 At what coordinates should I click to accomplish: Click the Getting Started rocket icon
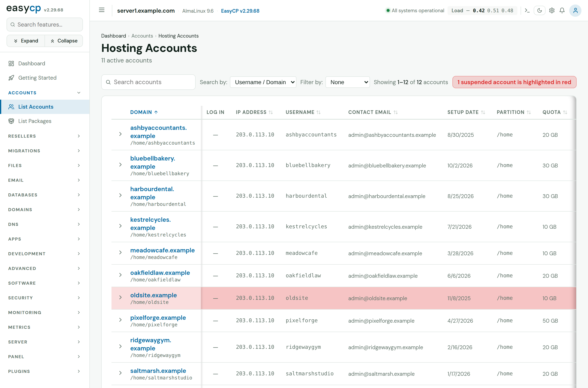click(11, 78)
